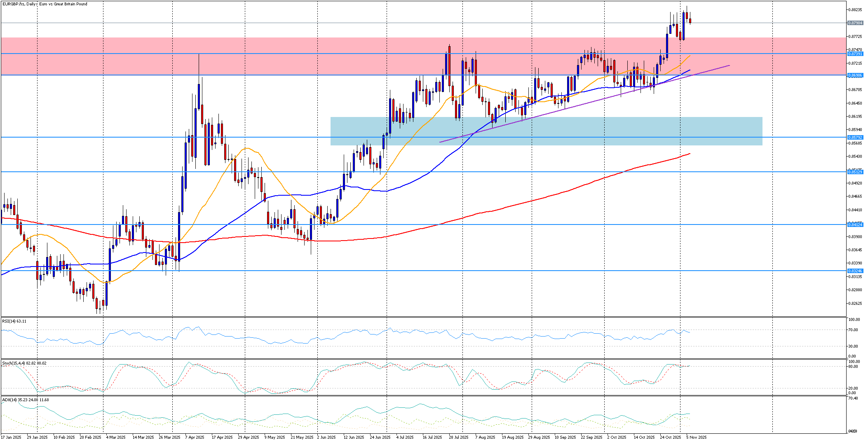Click the 0.83645 price axis label

click(x=855, y=250)
